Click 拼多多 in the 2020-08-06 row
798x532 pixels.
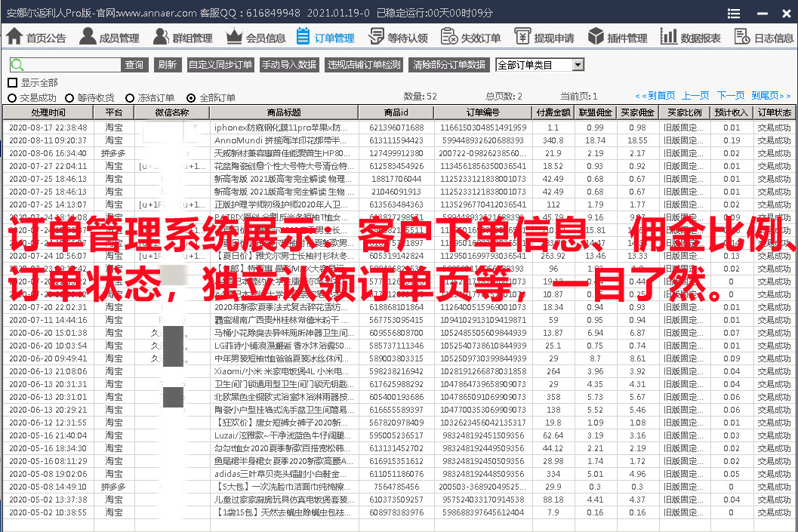click(x=114, y=153)
